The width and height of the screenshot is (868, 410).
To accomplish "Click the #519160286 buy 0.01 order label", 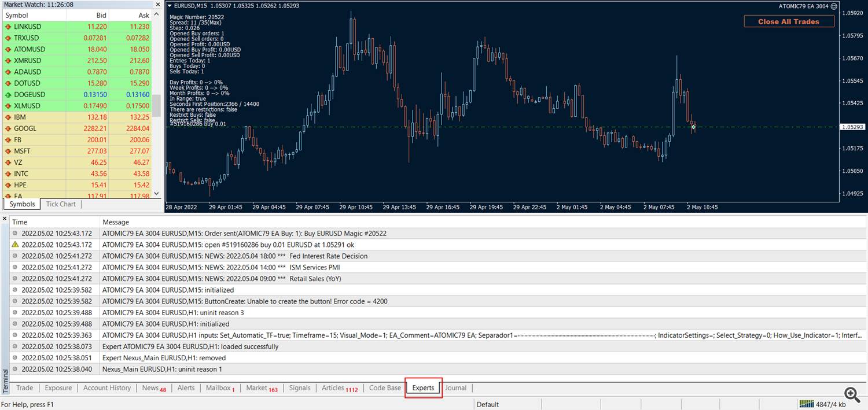I will 198,124.
